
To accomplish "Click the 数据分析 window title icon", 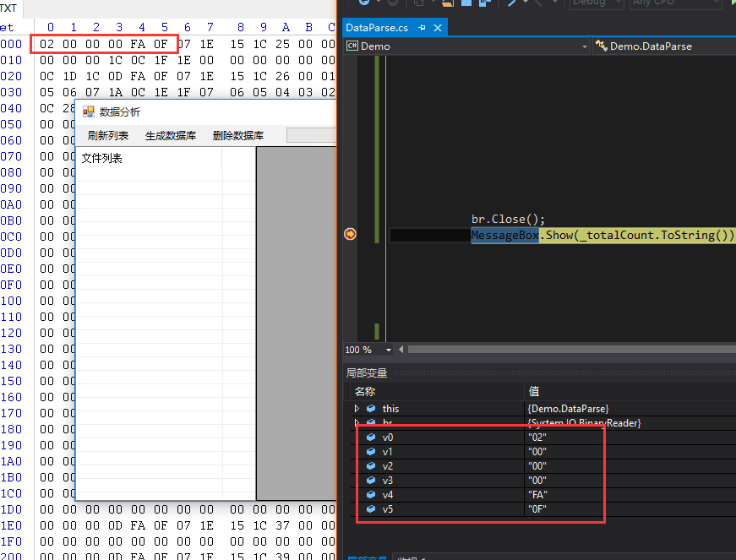I will pos(88,111).
